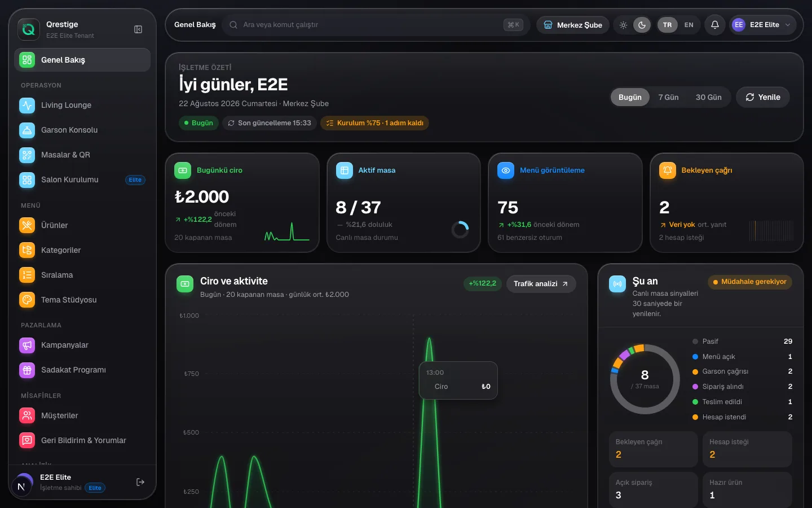Image resolution: width=812 pixels, height=508 pixels.
Task: Click the Masalar & QR icon
Action: 27,155
